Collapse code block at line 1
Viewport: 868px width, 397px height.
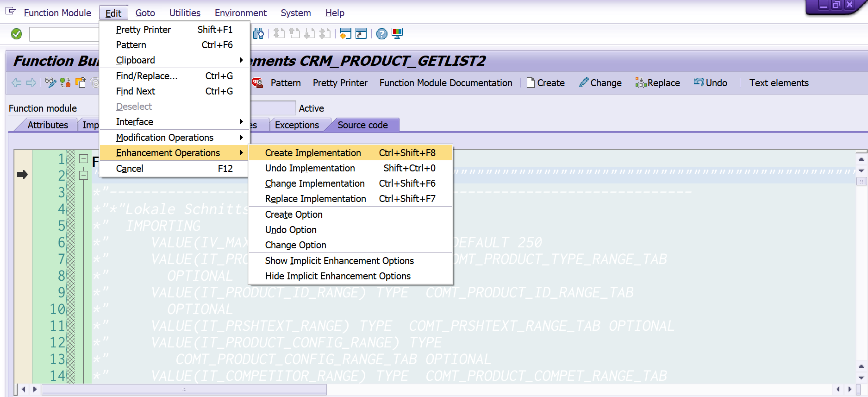[83, 159]
